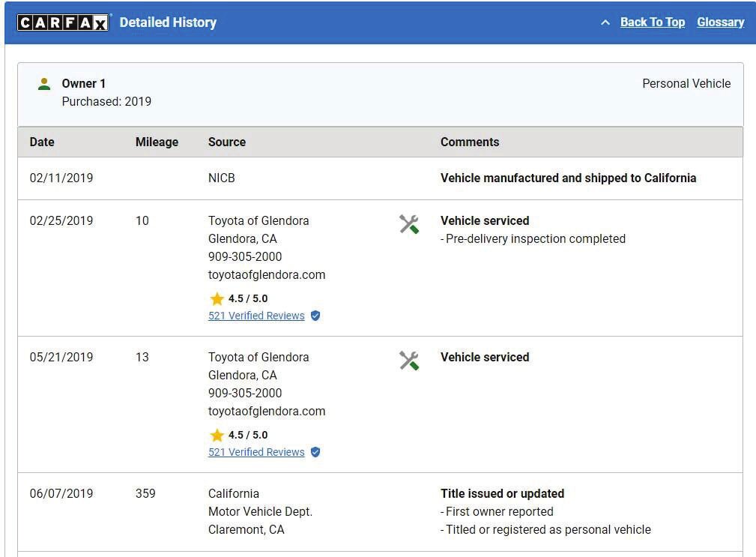Click the NICB source cell
Image resolution: width=756 pixels, height=557 pixels.
click(221, 178)
